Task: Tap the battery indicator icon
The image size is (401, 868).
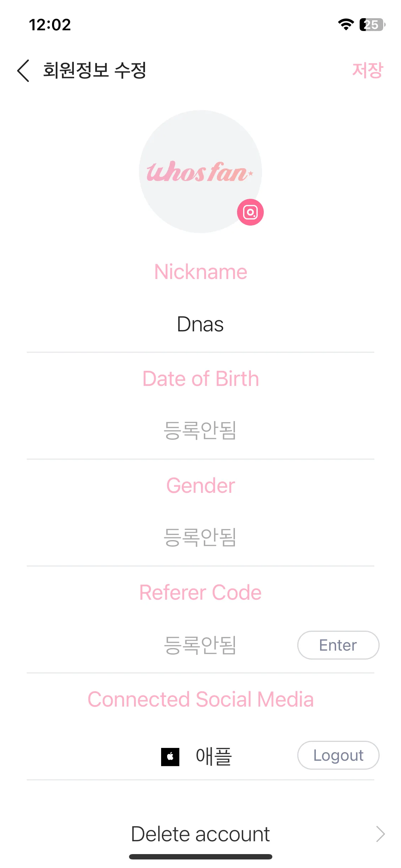Action: coord(372,25)
